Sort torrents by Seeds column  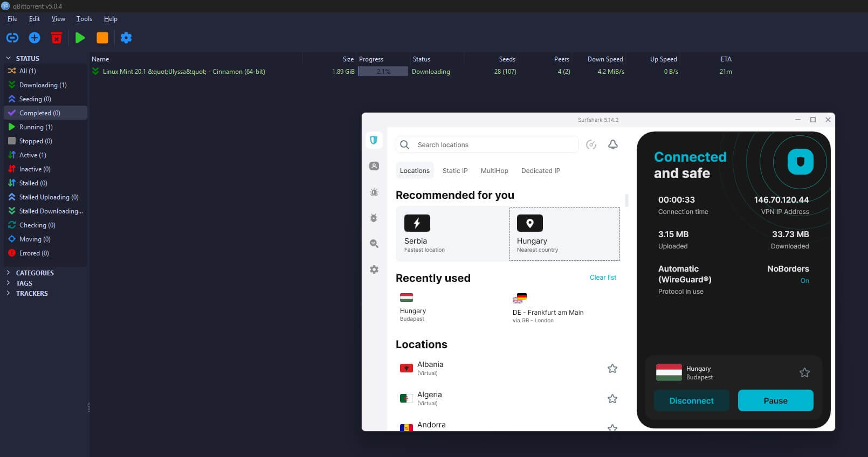click(x=507, y=59)
